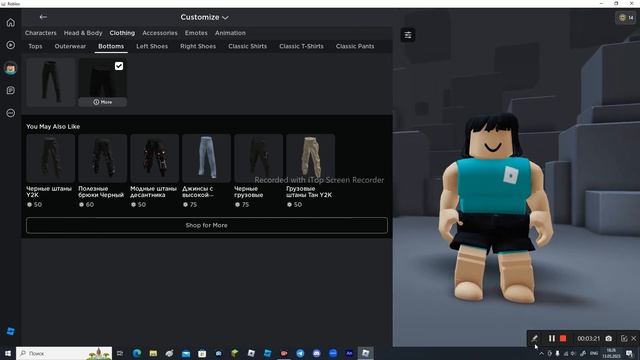Click the Черные штаны Y2K title
The height and width of the screenshot is (360, 640).
pyautogui.click(x=49, y=192)
